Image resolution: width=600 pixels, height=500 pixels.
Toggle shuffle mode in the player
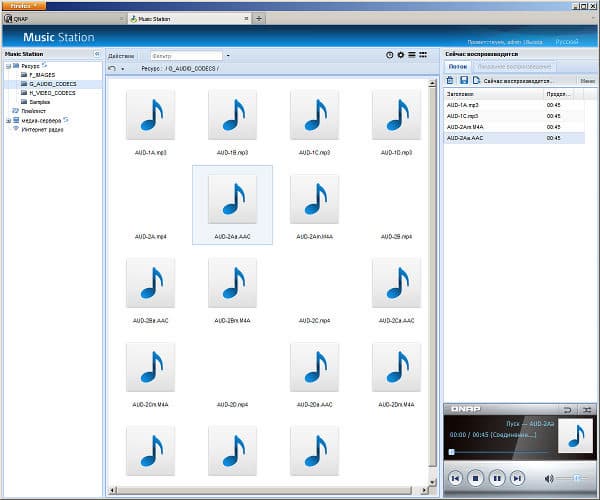[587, 410]
